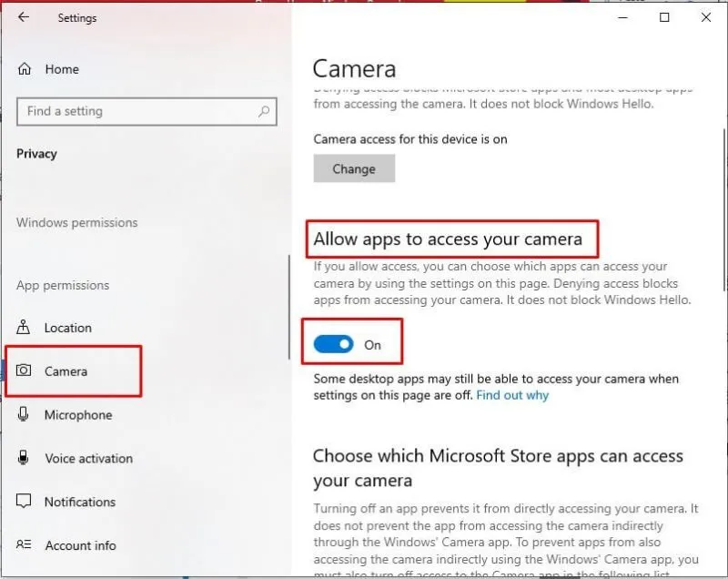Open the Find out why link
This screenshot has width=728, height=579.
point(512,395)
